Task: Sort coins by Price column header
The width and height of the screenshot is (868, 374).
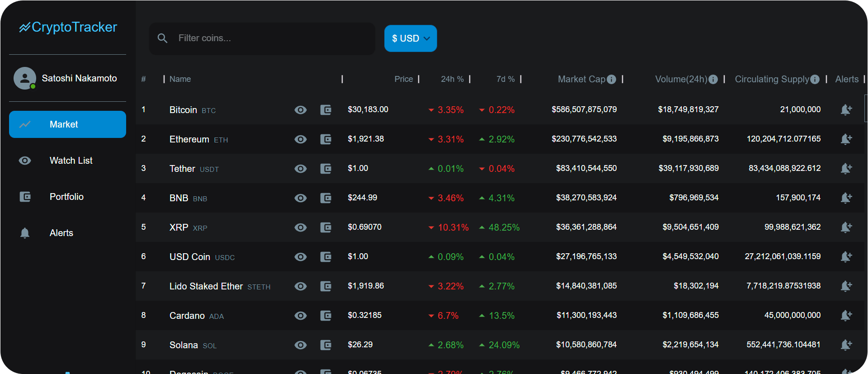Action: point(403,79)
